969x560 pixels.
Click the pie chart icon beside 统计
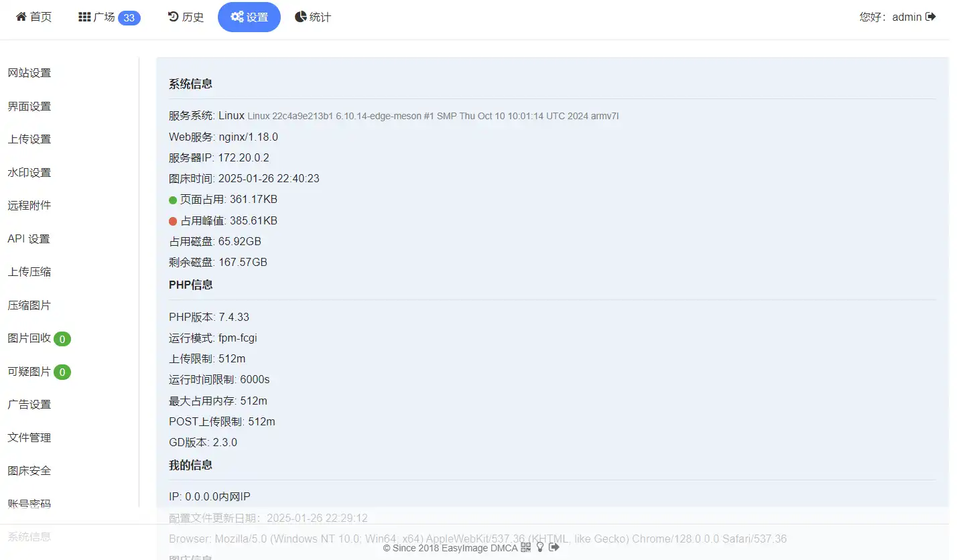(x=301, y=17)
